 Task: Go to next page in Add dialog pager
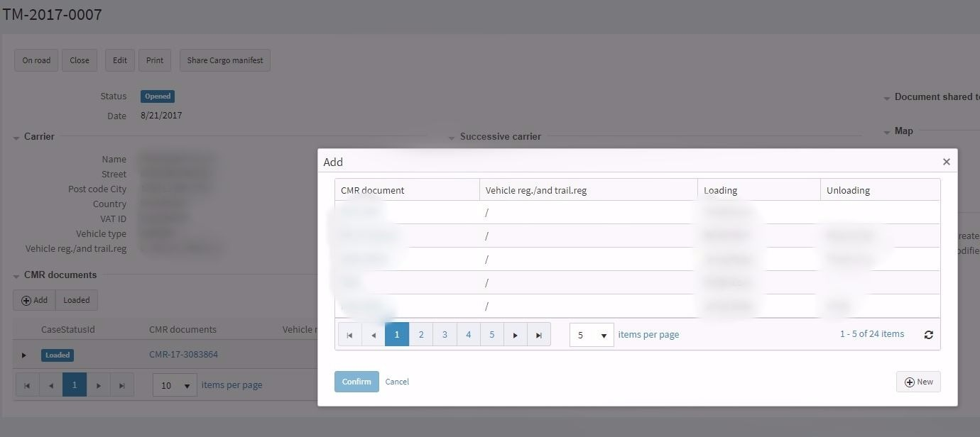(516, 335)
